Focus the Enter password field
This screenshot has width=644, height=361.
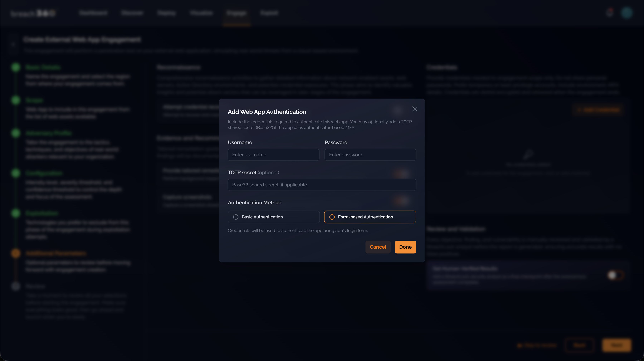370,155
